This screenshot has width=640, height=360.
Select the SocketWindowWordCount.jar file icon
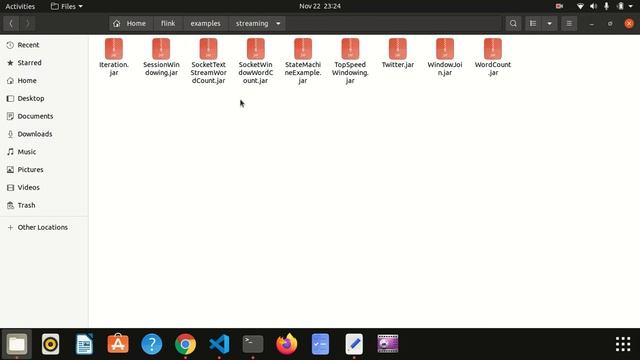click(256, 49)
